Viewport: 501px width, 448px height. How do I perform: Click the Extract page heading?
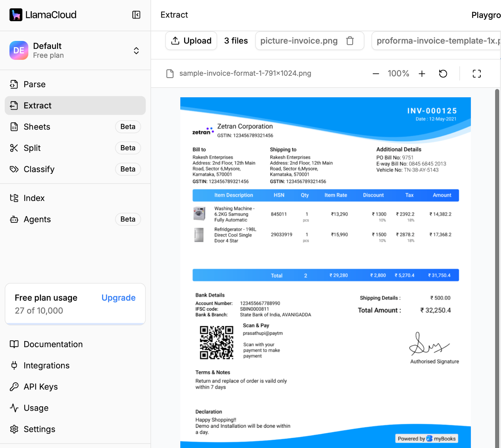174,15
